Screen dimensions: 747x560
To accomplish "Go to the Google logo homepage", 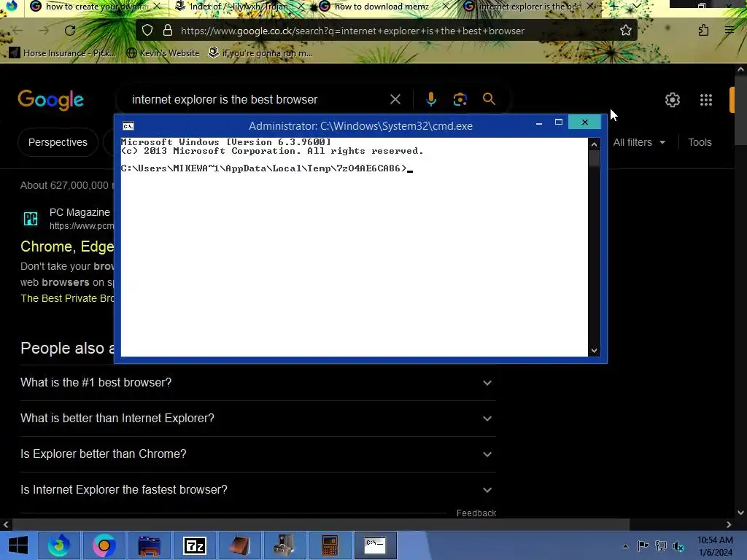I will (50, 99).
